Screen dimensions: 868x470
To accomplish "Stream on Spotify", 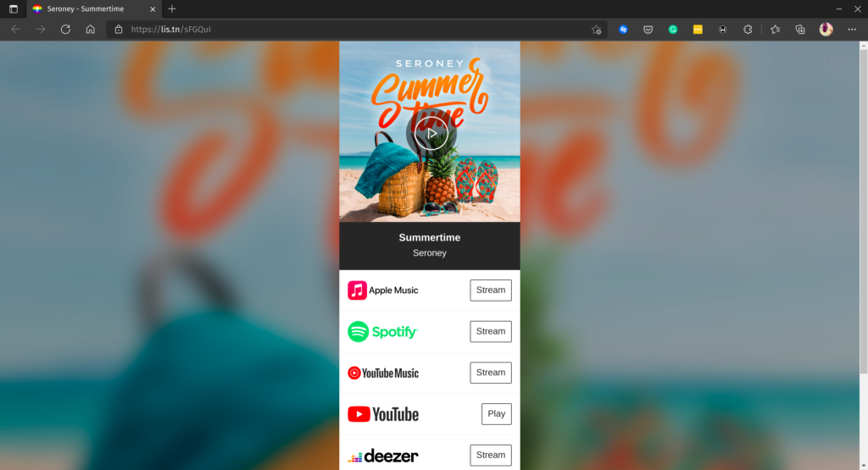I will point(491,331).
